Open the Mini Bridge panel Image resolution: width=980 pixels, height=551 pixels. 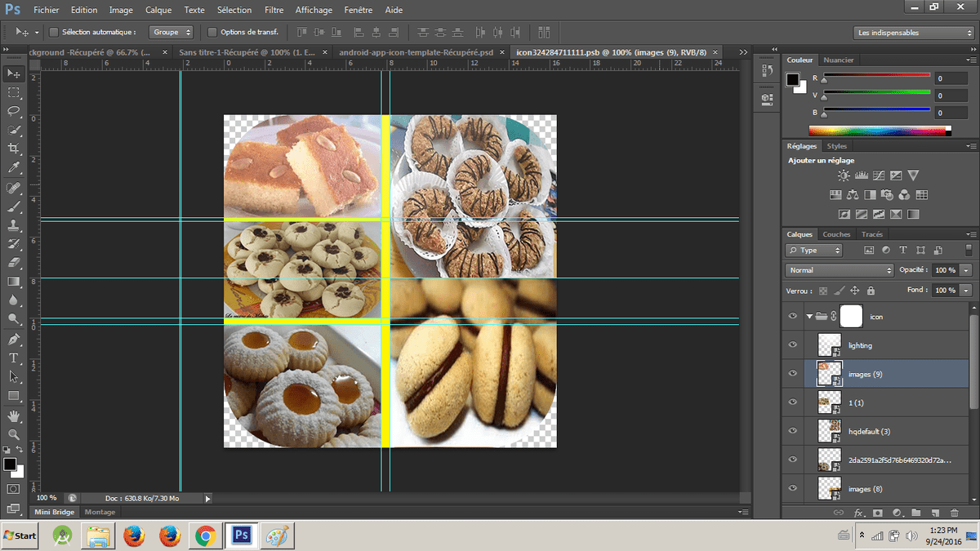click(x=55, y=512)
